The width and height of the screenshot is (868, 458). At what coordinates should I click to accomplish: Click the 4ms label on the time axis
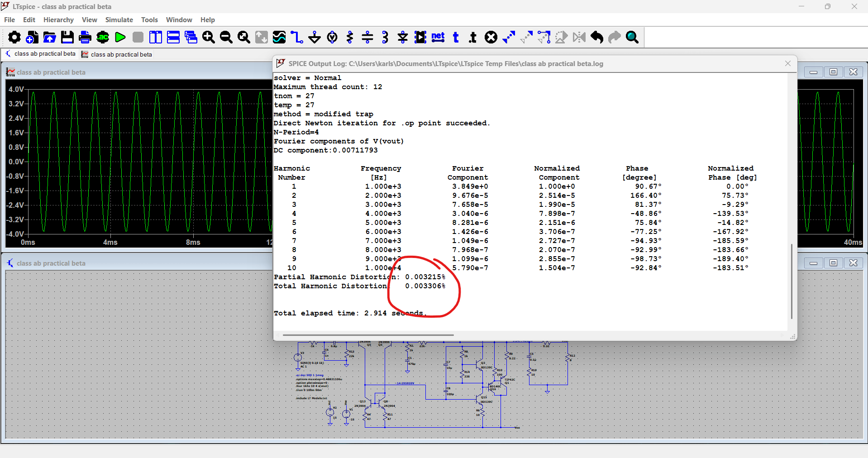pos(110,243)
